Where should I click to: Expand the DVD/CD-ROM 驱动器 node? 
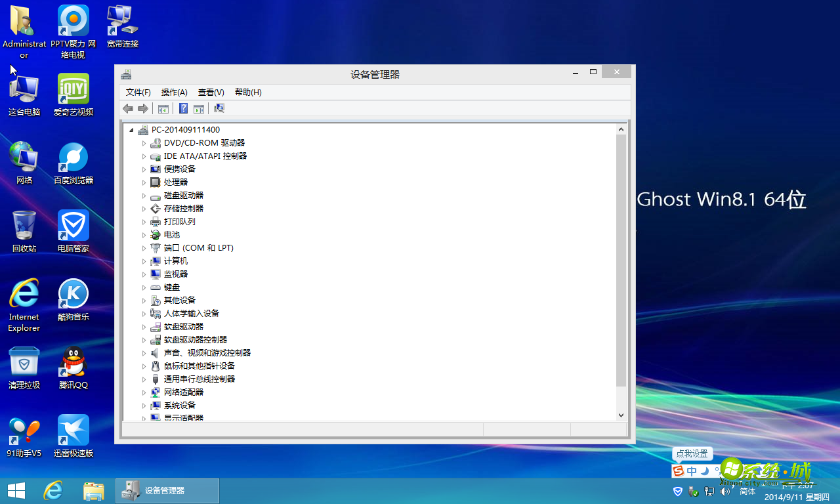[144, 142]
